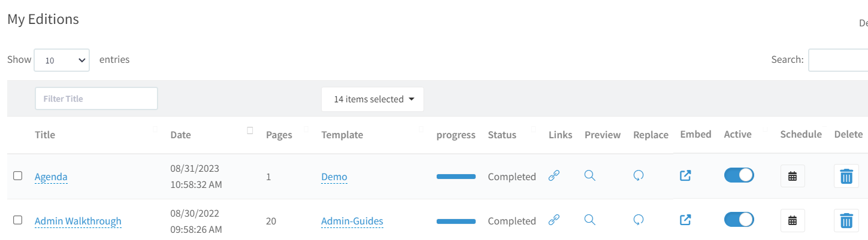Image resolution: width=868 pixels, height=240 pixels.
Task: Open the Admin-Guides template link
Action: 352,221
